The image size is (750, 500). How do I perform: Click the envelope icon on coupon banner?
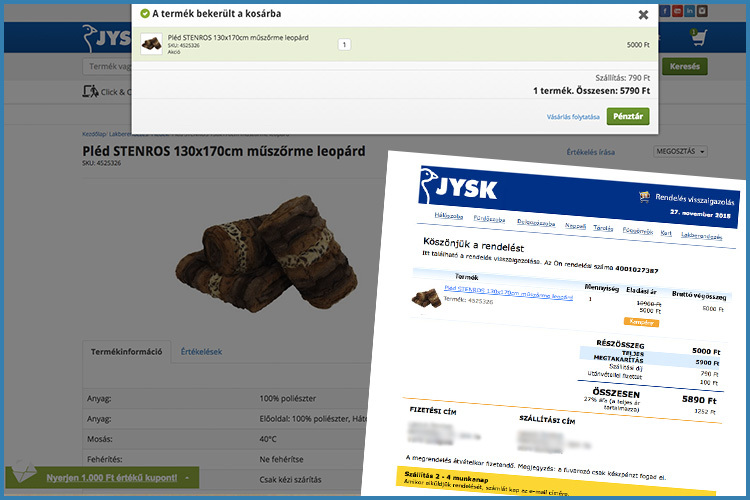(x=23, y=472)
